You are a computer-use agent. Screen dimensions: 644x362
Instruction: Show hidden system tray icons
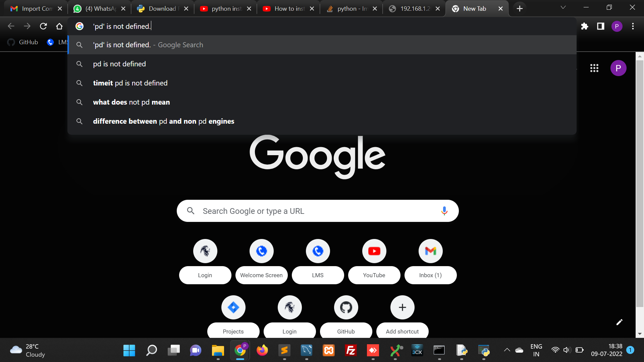click(x=507, y=350)
